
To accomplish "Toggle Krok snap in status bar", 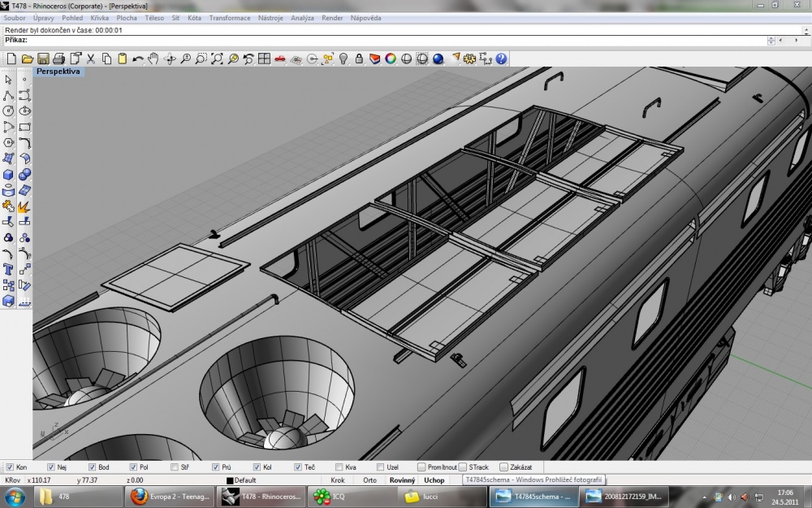I will (x=338, y=480).
